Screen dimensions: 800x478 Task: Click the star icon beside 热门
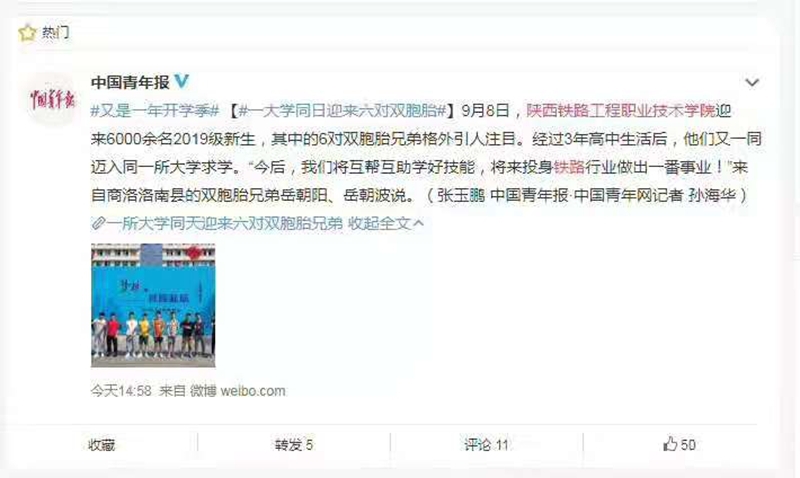coord(27,33)
